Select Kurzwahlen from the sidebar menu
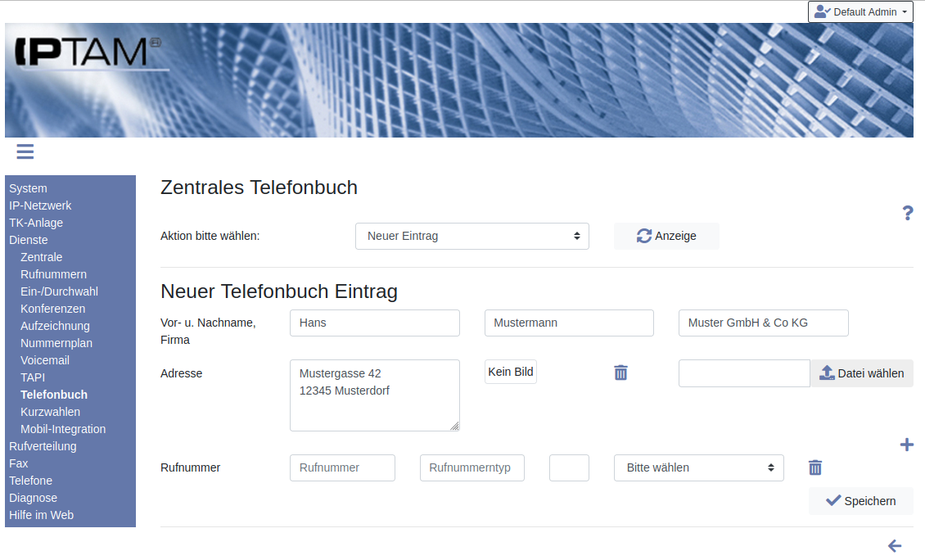 (50, 412)
